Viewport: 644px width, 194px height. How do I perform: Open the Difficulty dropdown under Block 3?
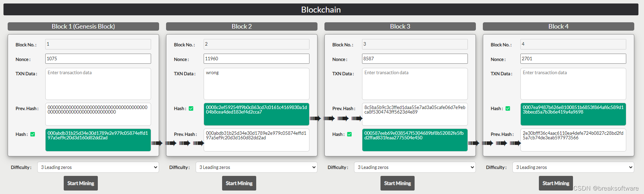click(x=415, y=167)
